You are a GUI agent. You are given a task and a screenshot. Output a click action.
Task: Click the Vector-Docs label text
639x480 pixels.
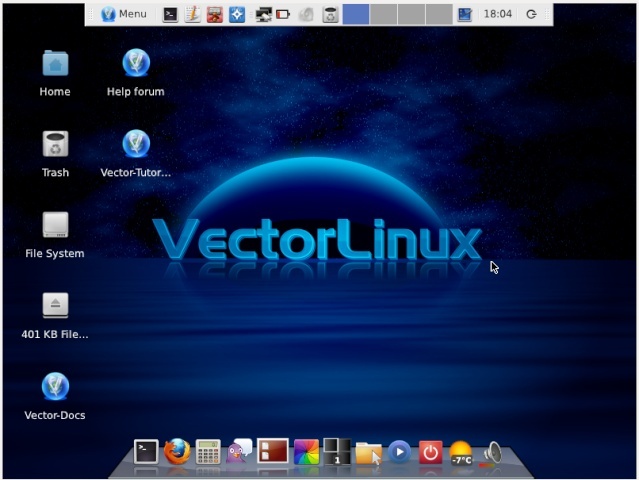(x=55, y=415)
